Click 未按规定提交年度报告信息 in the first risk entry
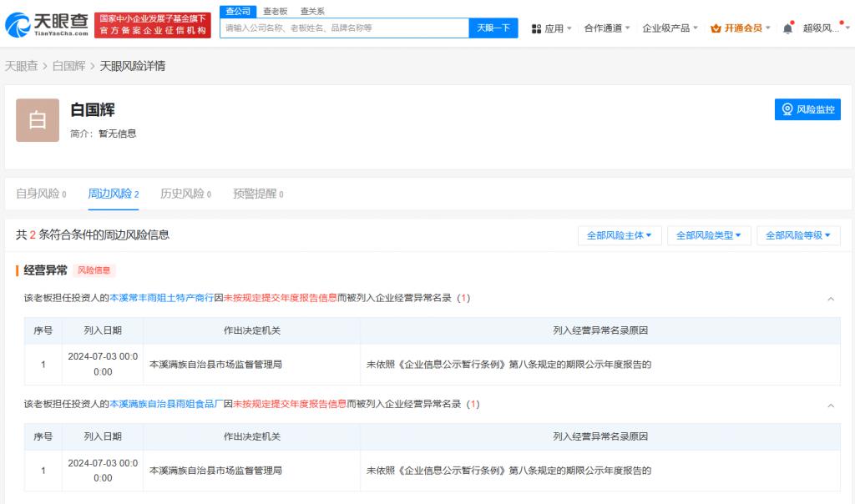The width and height of the screenshot is (855, 504). [281, 298]
